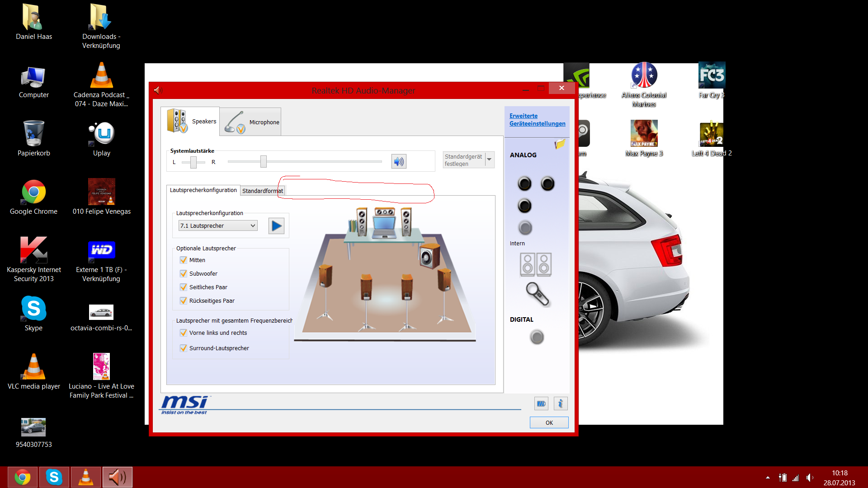Mute system volume with the speaker button
This screenshot has width=868, height=488.
pos(399,161)
